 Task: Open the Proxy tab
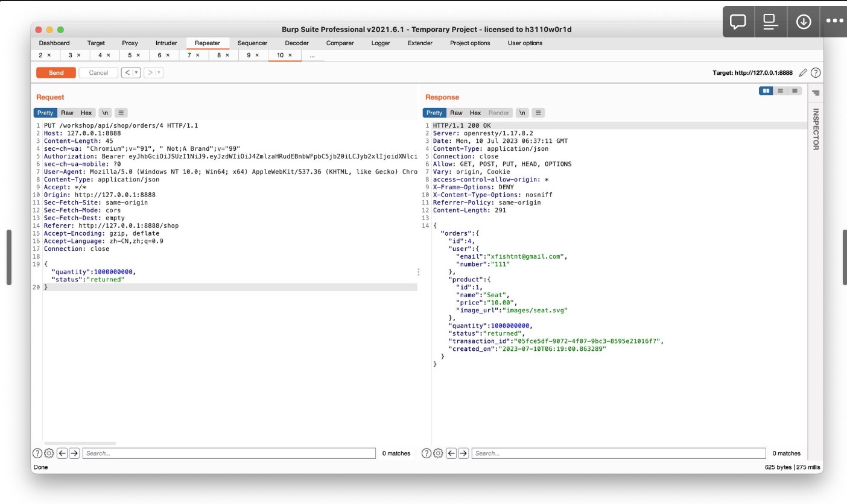point(130,43)
